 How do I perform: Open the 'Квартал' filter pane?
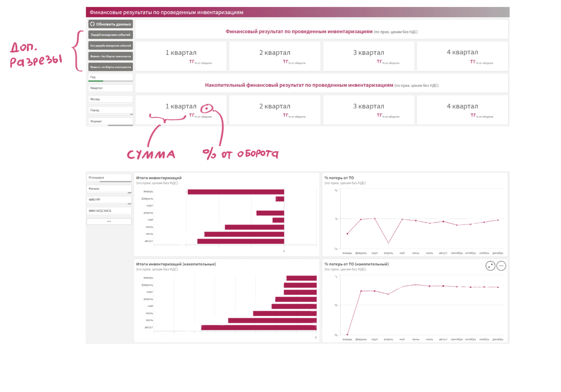click(111, 88)
